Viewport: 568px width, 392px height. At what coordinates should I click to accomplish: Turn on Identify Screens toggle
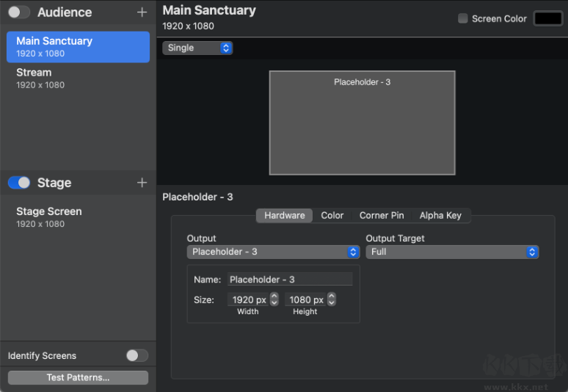[136, 356]
